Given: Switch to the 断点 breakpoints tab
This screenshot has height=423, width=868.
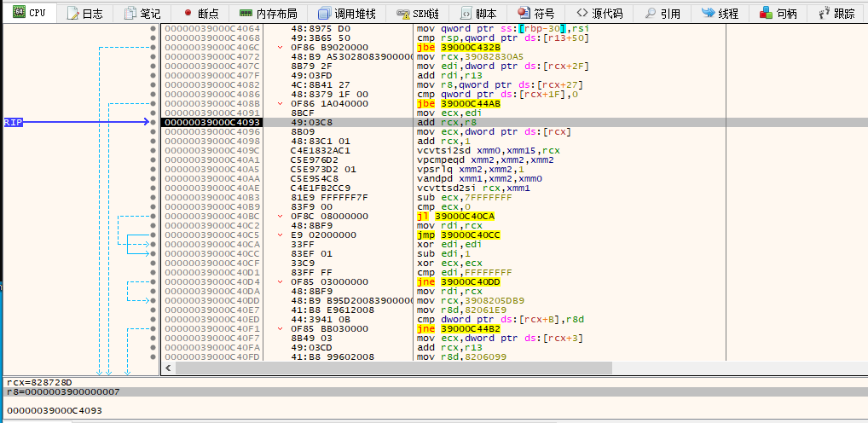Looking at the screenshot, I should tap(201, 14).
